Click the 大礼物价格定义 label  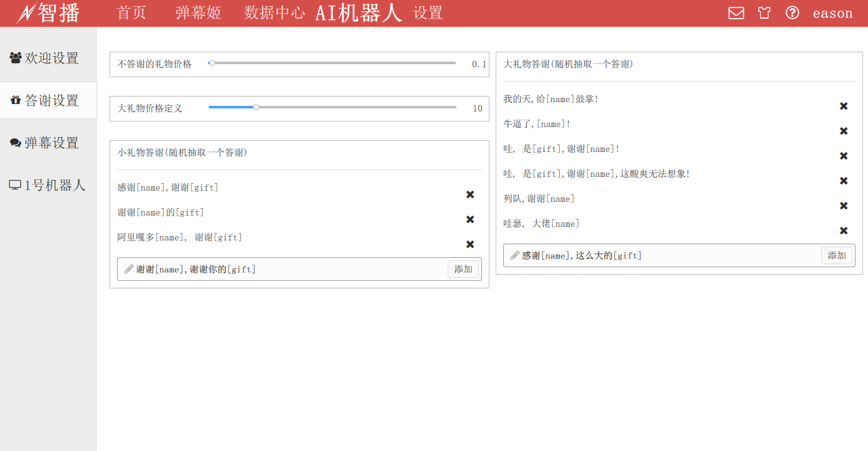[150, 108]
